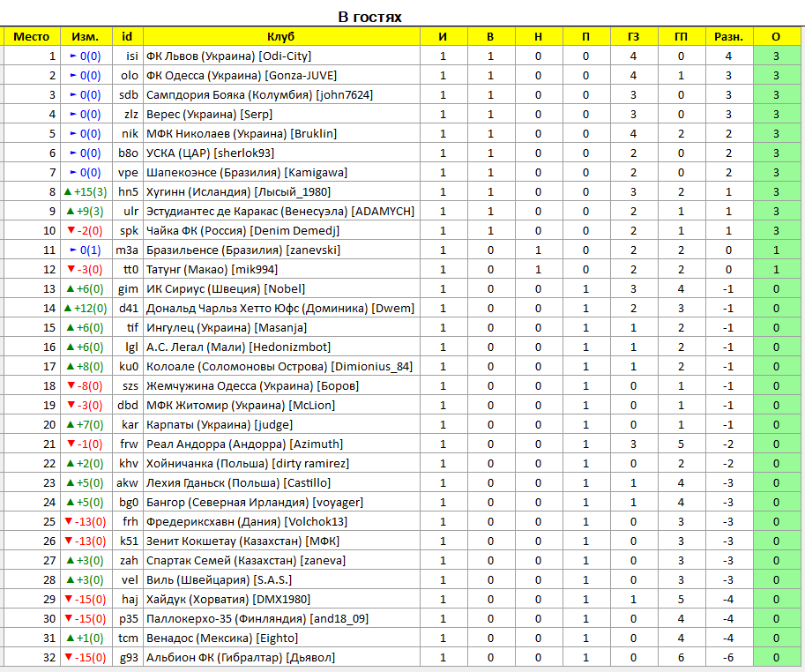
Task: Click 'Бангор (Северная Ирландия) [voyager]' cell
Action: click(x=281, y=503)
